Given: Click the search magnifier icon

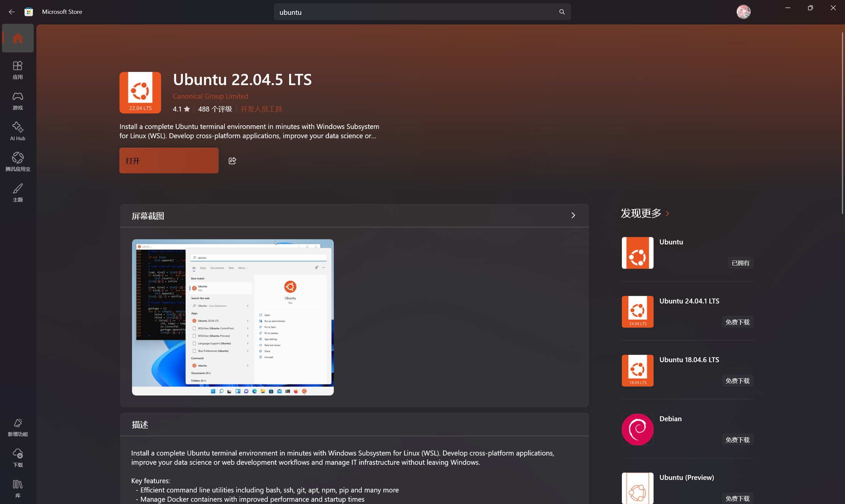Looking at the screenshot, I should click(562, 12).
